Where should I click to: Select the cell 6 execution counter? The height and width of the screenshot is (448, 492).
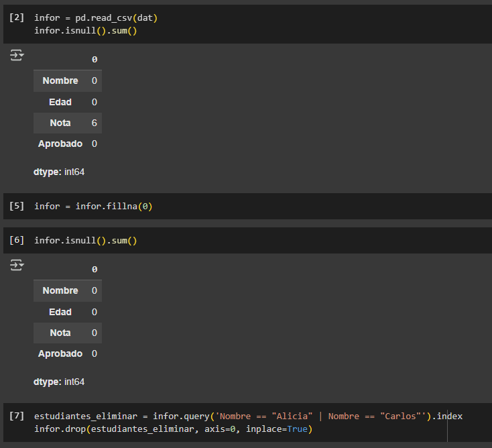coord(17,240)
